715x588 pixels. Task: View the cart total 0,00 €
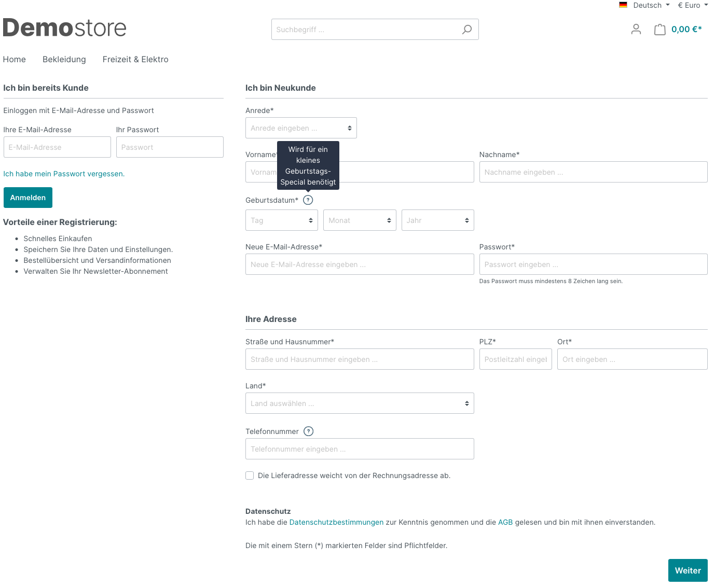pyautogui.click(x=686, y=30)
